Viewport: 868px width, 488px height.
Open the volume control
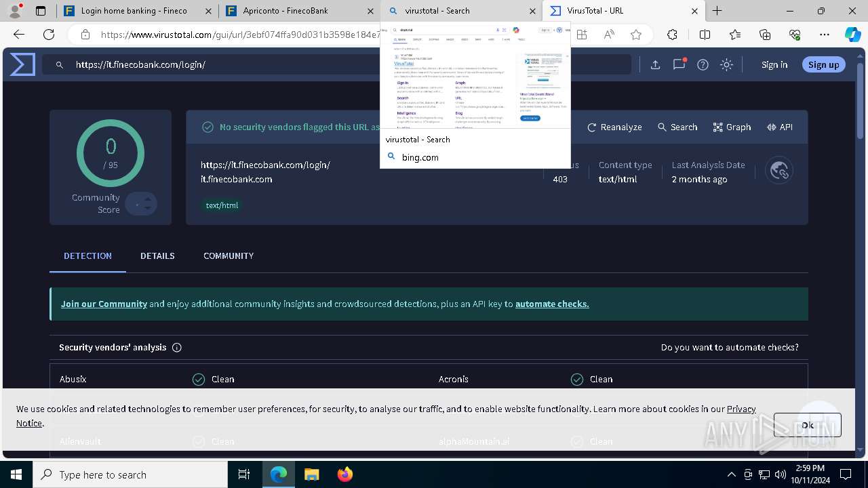(781, 474)
